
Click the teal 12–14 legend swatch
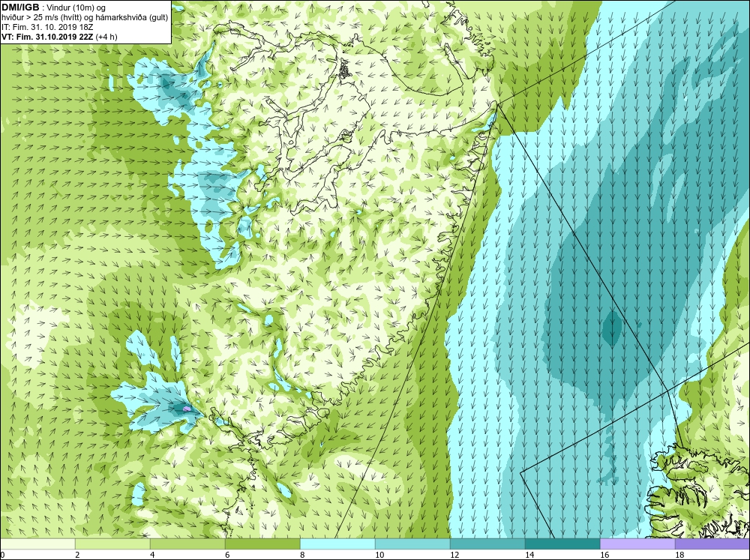pyautogui.click(x=487, y=544)
